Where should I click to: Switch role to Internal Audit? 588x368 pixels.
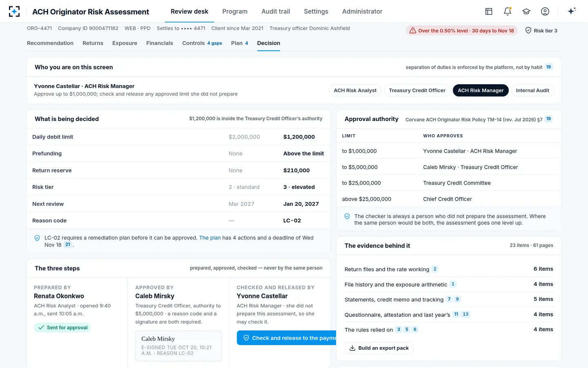532,90
